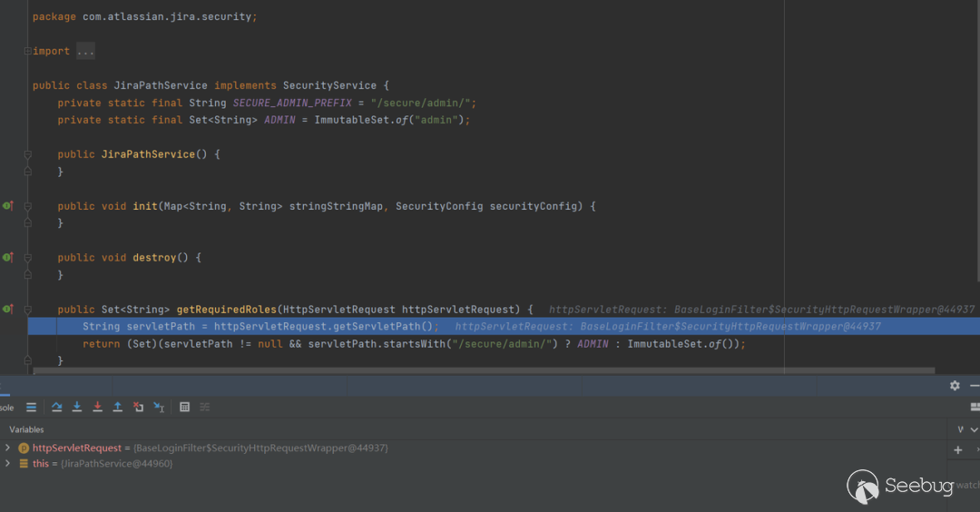
Task: Click the red Force Step Into icon
Action: tap(97, 407)
